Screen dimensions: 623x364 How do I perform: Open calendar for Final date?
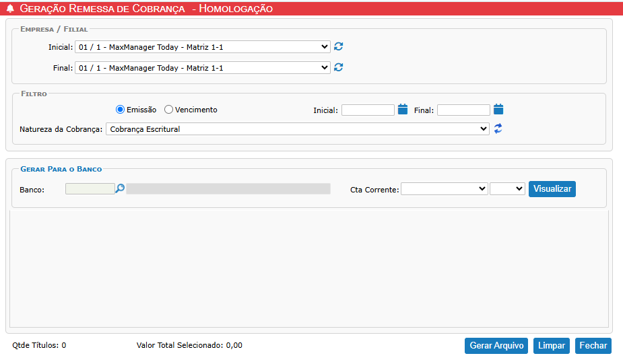[498, 110]
